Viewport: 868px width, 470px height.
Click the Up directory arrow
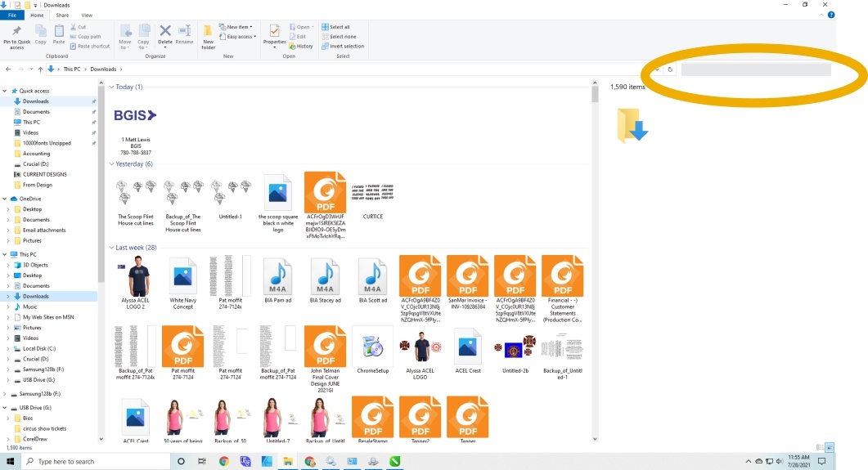click(x=40, y=69)
